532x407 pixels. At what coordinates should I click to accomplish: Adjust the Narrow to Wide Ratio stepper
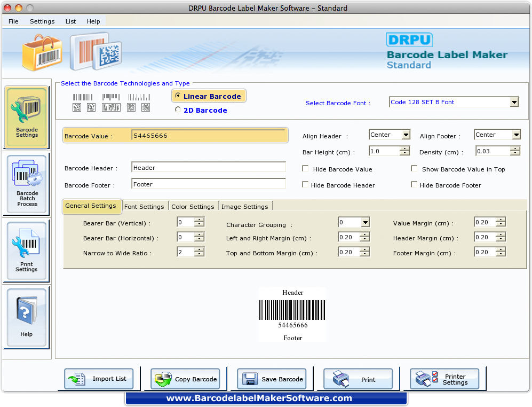pyautogui.click(x=199, y=252)
